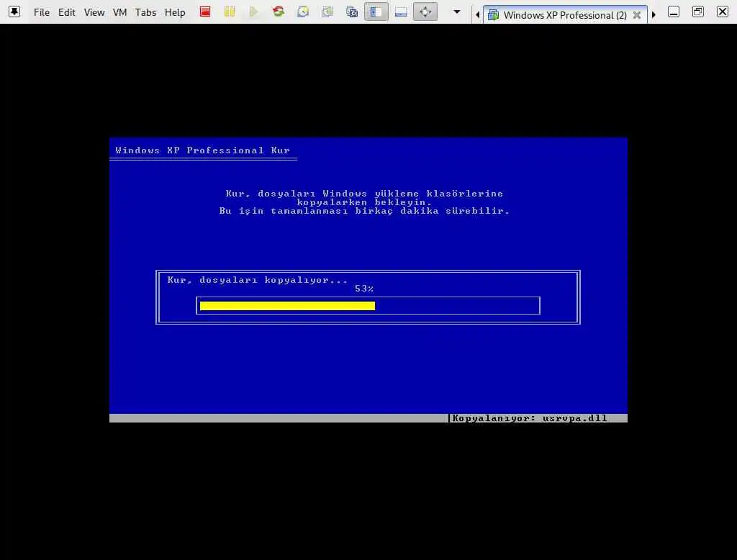Click the green play power-on icon
737x560 pixels.
(x=254, y=12)
